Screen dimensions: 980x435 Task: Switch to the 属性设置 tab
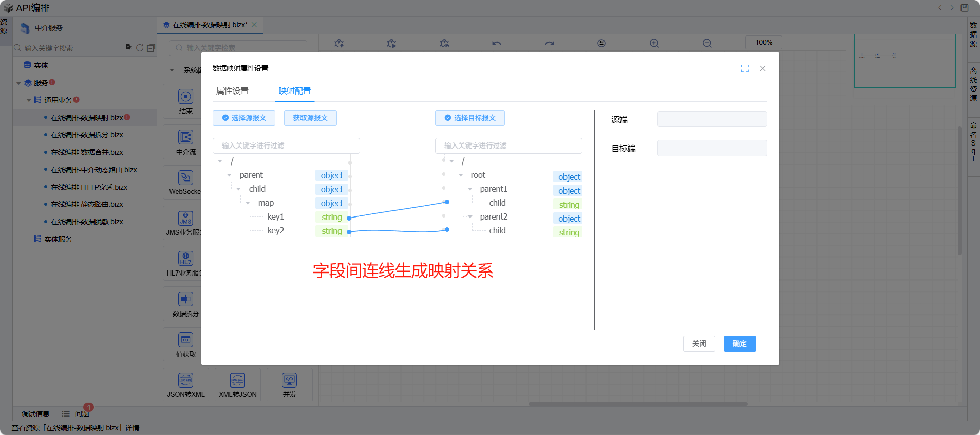232,91
